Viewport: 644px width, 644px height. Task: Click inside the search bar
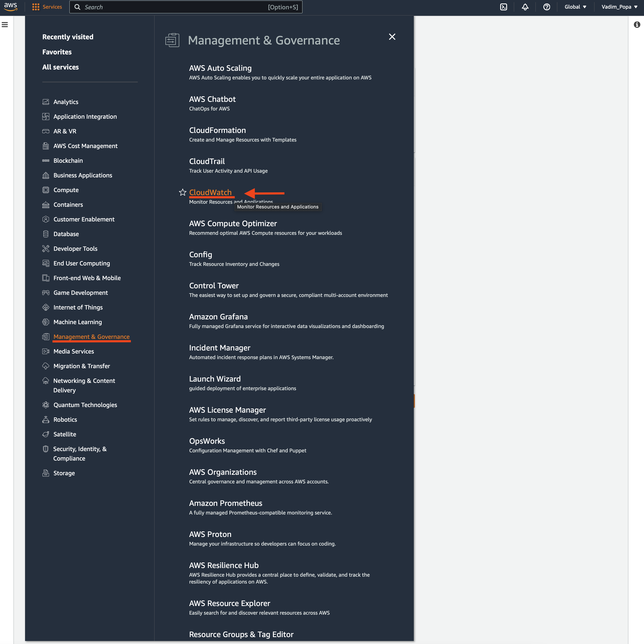(186, 7)
